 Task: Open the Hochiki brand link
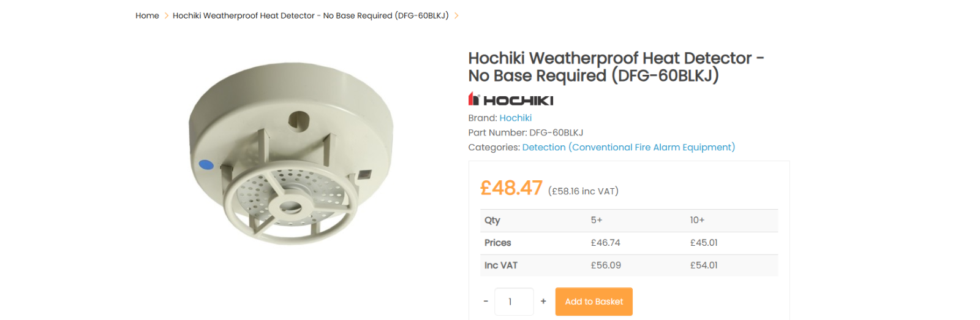515,118
